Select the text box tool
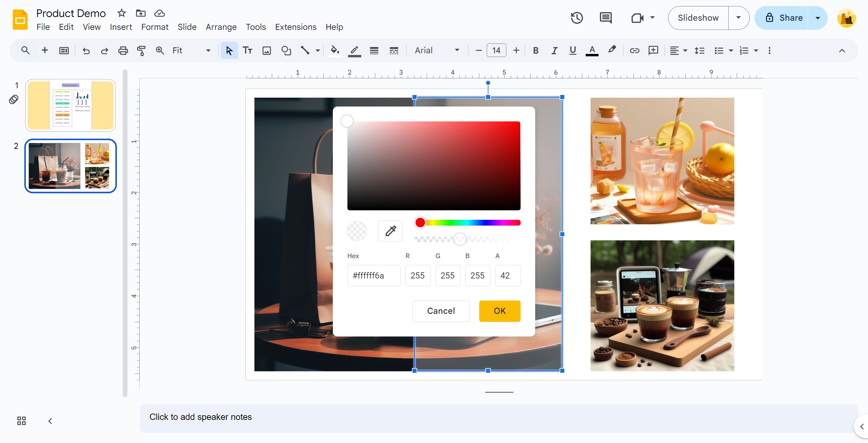The width and height of the screenshot is (868, 443). pos(247,51)
